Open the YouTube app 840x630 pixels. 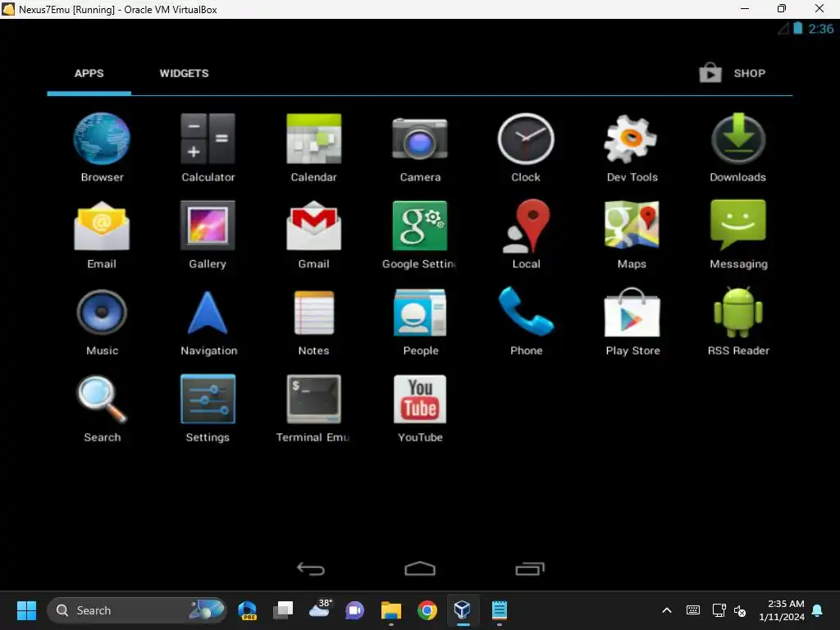tap(420, 408)
